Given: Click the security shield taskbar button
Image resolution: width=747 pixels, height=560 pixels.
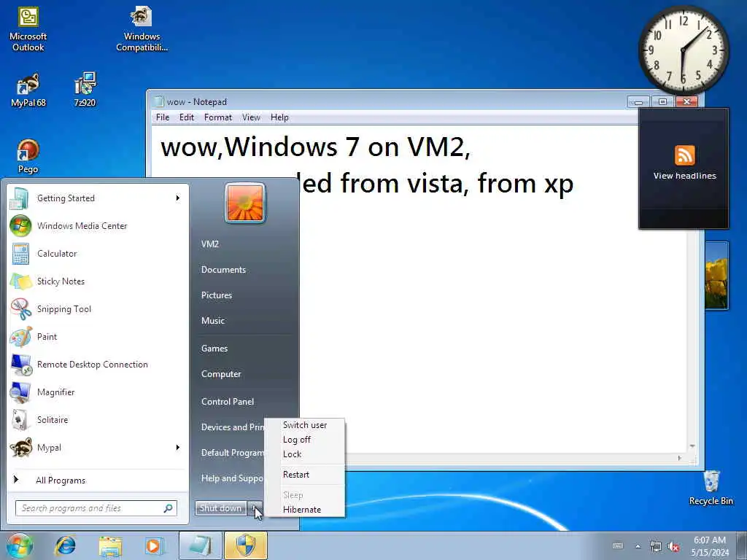Looking at the screenshot, I should pos(246,545).
